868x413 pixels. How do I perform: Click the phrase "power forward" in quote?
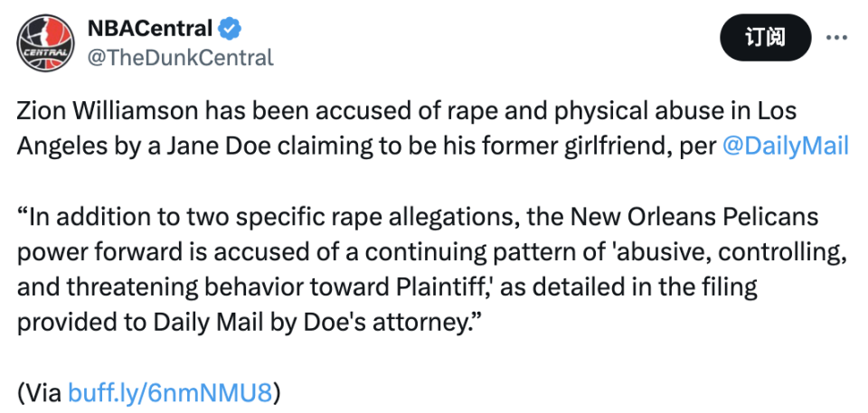click(x=93, y=252)
